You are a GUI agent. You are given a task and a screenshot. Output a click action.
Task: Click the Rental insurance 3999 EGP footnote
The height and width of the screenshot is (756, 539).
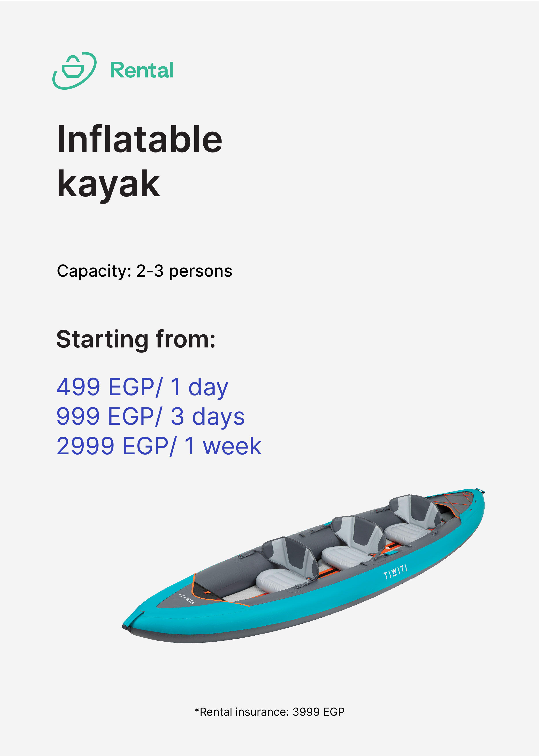[269, 712]
